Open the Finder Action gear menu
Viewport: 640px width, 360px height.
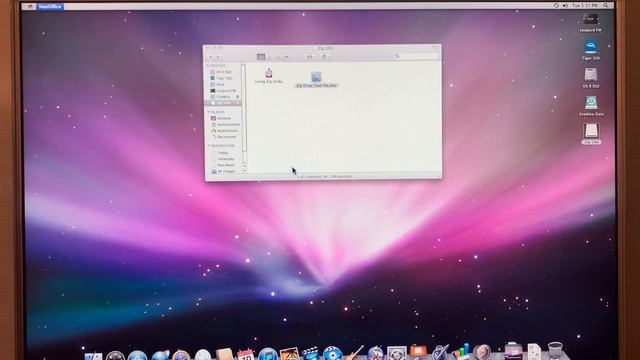(325, 57)
